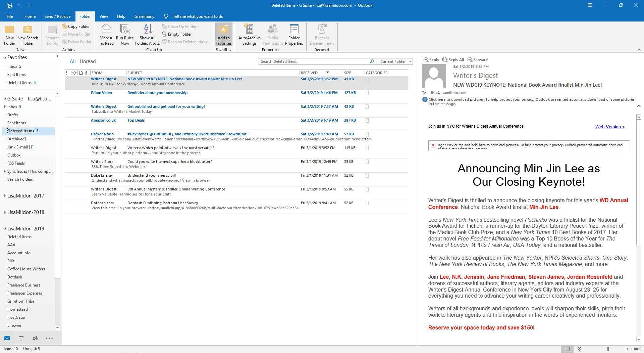
Task: Open Calendar from the navigation bar
Action: tap(21, 338)
